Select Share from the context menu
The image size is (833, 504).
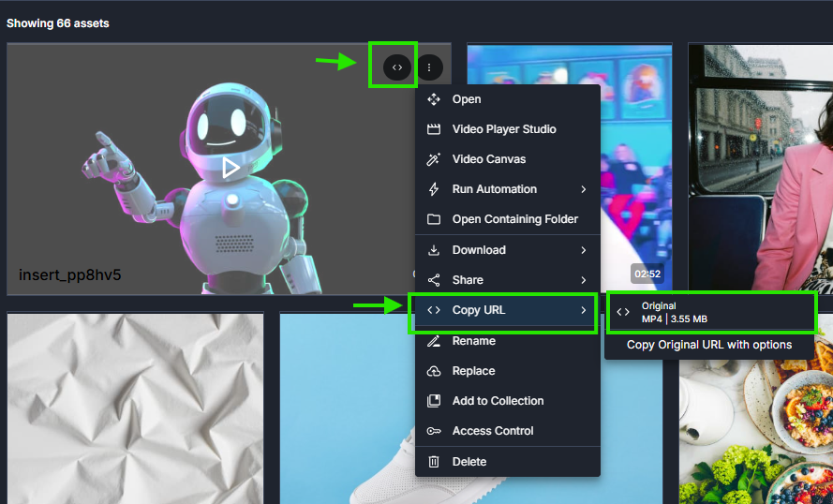click(x=507, y=280)
